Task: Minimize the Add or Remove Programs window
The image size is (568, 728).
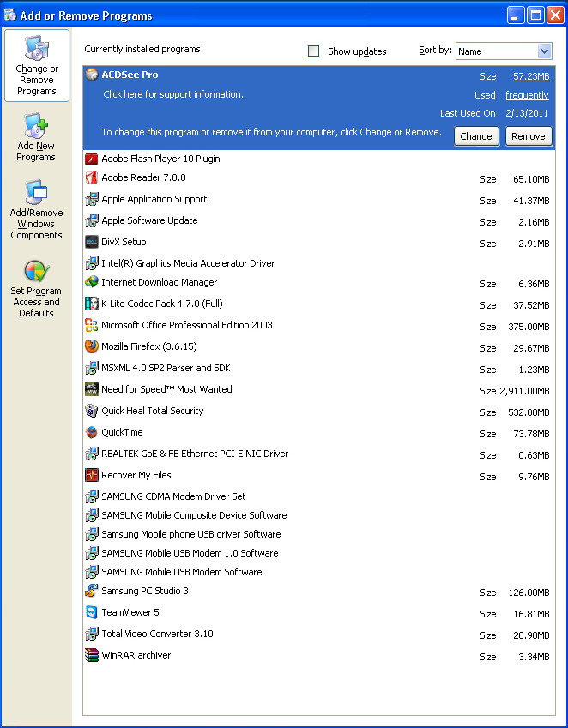Action: [515, 15]
